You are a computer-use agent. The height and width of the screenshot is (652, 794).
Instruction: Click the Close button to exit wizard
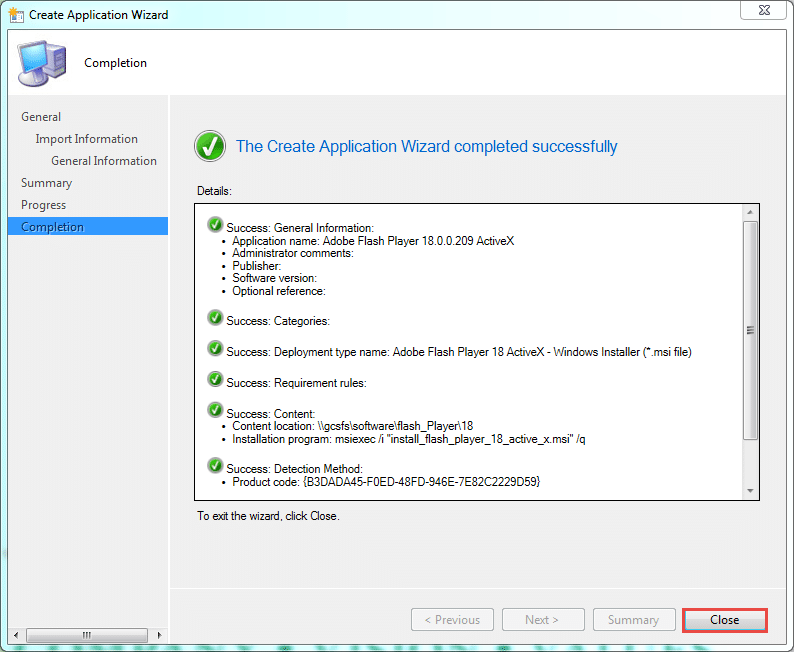724,620
